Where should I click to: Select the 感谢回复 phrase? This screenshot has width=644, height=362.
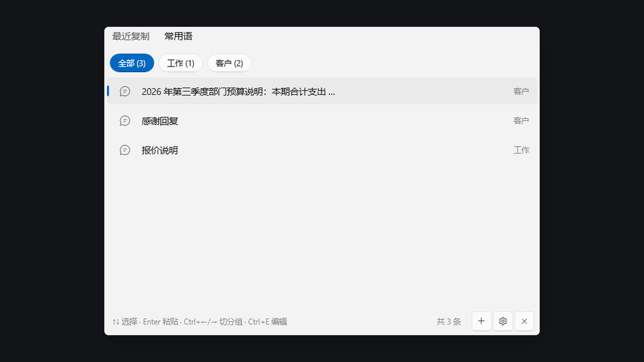322,121
